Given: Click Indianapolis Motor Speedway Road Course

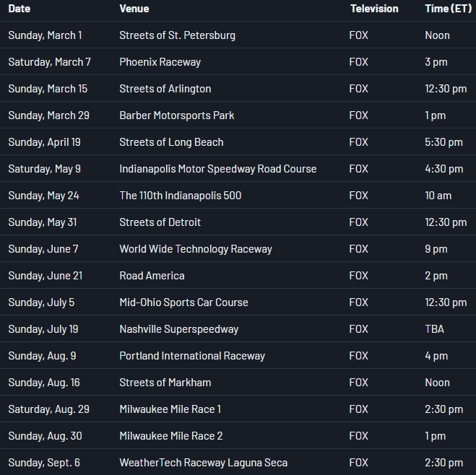Looking at the screenshot, I should (217, 169).
